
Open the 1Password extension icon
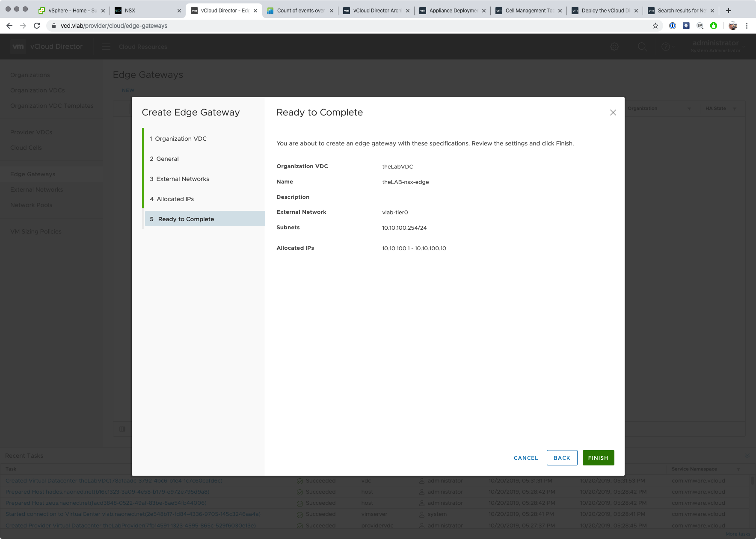[x=673, y=26]
